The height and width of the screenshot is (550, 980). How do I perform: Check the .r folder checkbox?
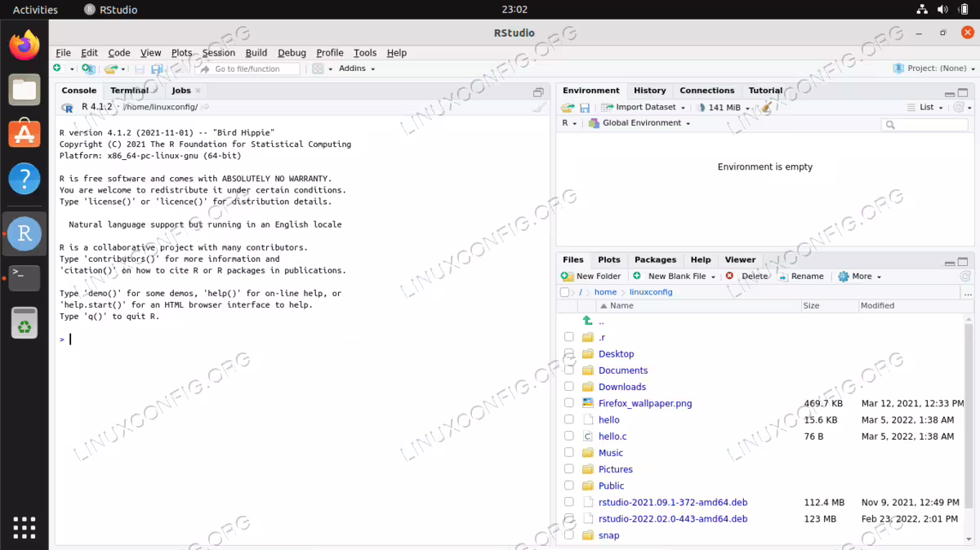click(569, 337)
